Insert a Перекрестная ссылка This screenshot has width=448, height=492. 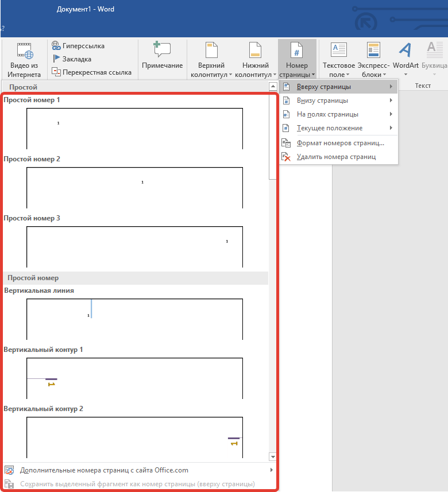pyautogui.click(x=91, y=72)
